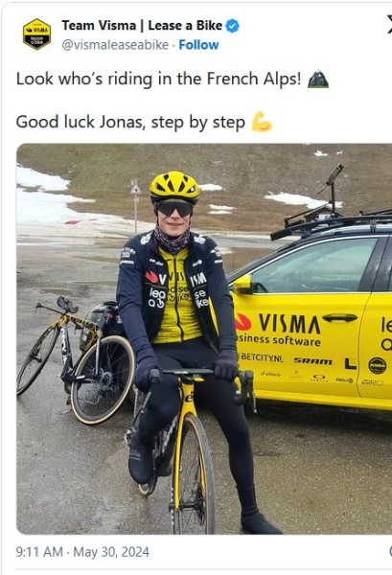Click the rider's dark sunglasses in the photo

click(x=174, y=209)
